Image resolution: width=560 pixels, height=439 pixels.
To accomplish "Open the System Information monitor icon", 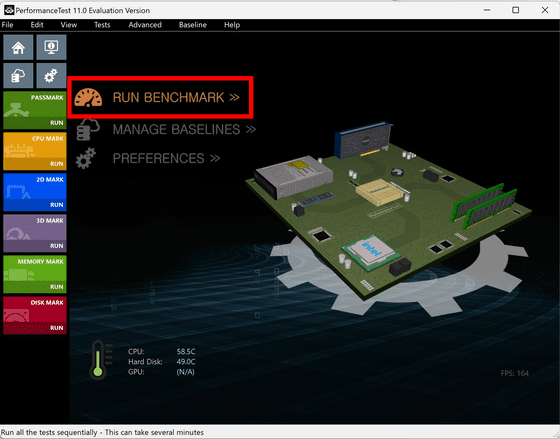I will click(51, 47).
